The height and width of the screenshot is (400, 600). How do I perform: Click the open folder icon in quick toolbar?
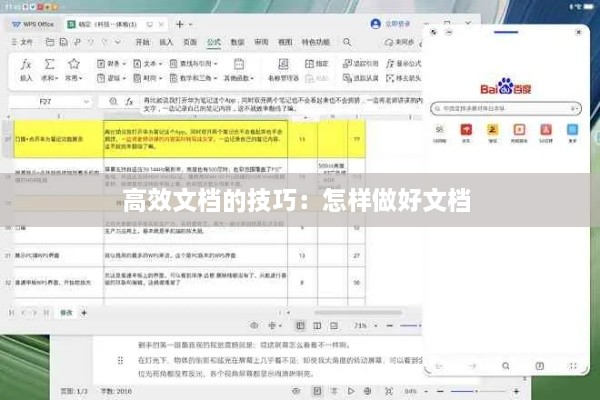(50, 42)
